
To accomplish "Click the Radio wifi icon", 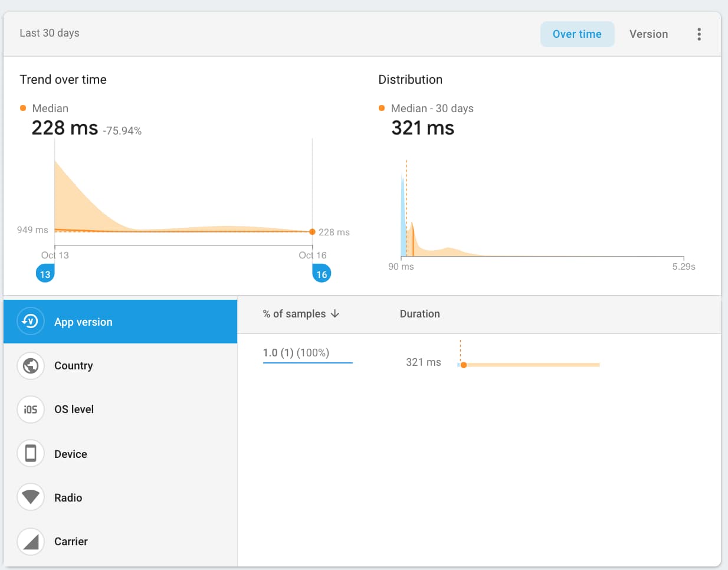I will pyautogui.click(x=30, y=497).
